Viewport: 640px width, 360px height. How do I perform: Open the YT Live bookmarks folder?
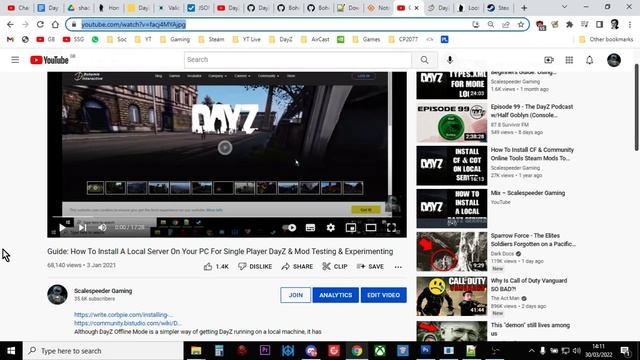point(247,40)
